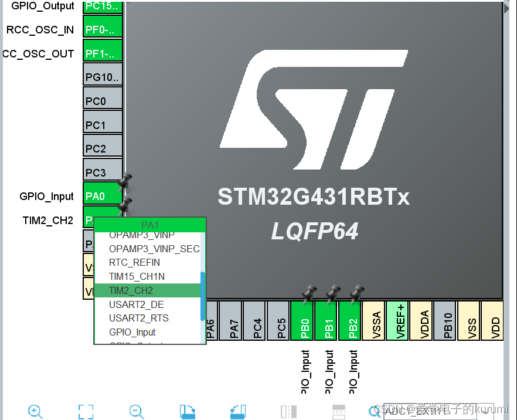Click the pin search magnifier icon
The height and width of the screenshot is (420, 517).
tap(374, 411)
